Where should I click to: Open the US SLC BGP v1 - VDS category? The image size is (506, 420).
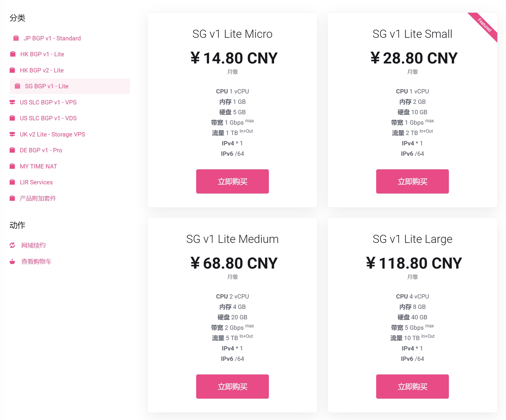tap(48, 118)
